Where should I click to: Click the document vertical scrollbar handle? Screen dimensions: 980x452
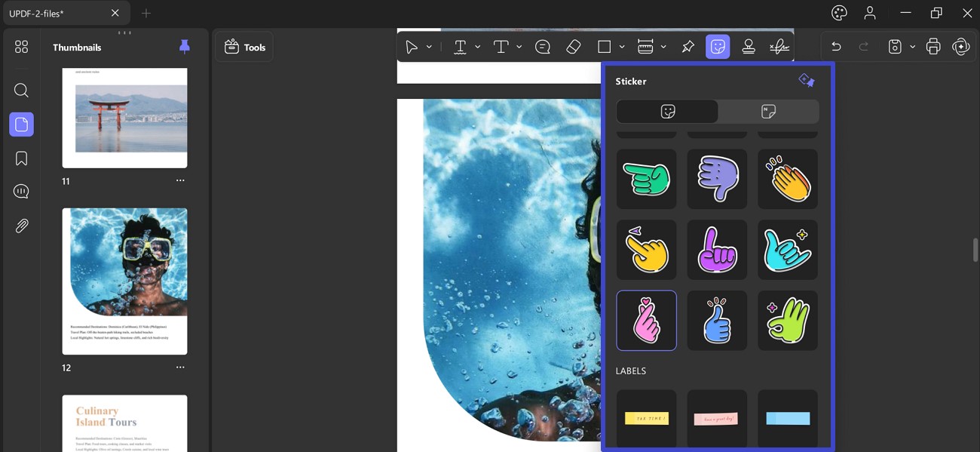975,250
